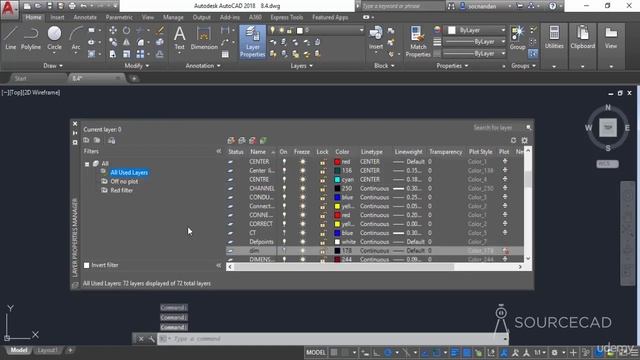Click the search magnifier icon in layer manager
Image resolution: width=640 pixels, height=360 pixels.
(x=529, y=128)
